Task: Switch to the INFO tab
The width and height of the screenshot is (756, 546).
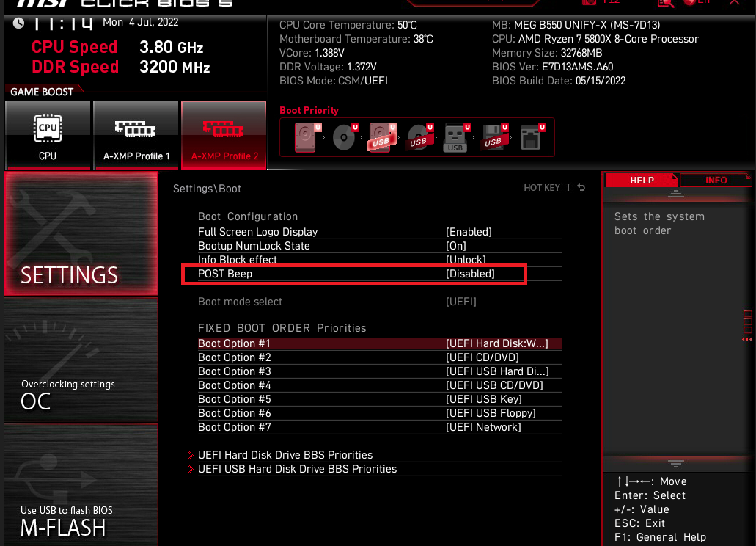Action: pyautogui.click(x=716, y=181)
